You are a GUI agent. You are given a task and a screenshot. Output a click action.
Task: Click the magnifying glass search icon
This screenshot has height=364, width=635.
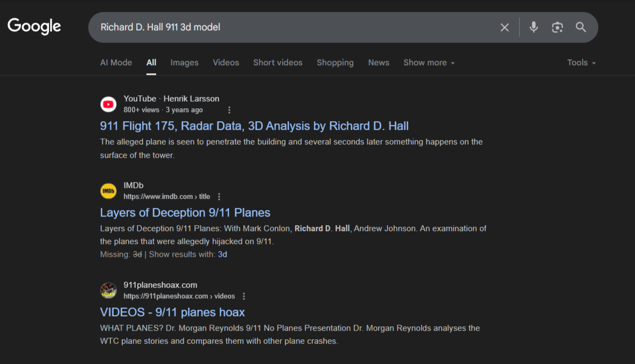coord(581,27)
